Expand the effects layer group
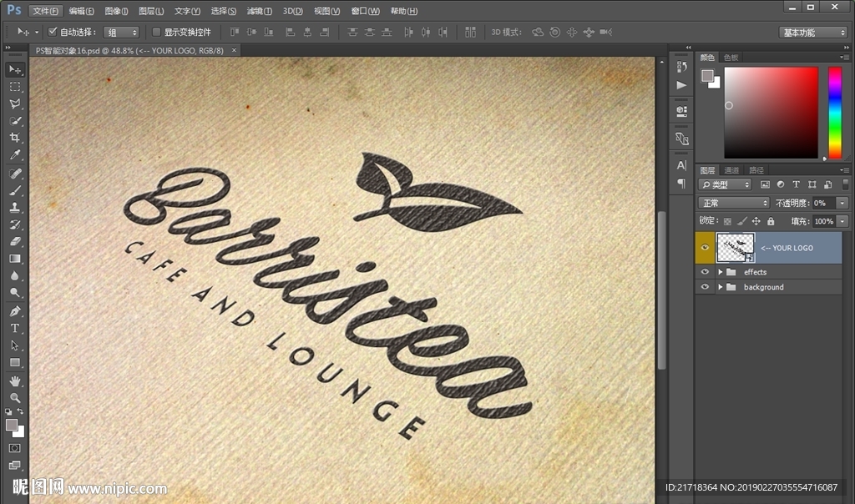 (720, 272)
